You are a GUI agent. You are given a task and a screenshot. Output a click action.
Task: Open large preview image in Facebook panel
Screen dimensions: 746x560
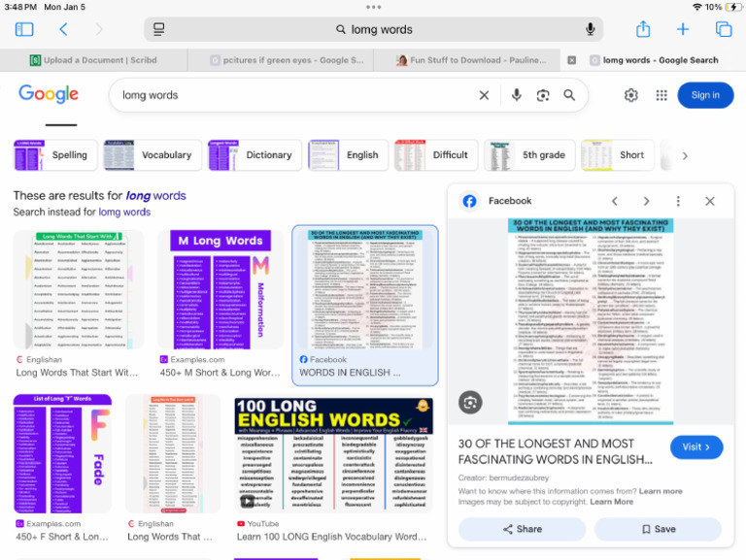point(591,321)
